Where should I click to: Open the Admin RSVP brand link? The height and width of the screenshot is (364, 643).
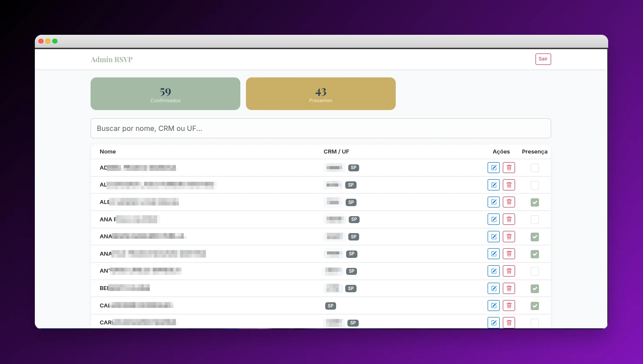[x=111, y=60]
